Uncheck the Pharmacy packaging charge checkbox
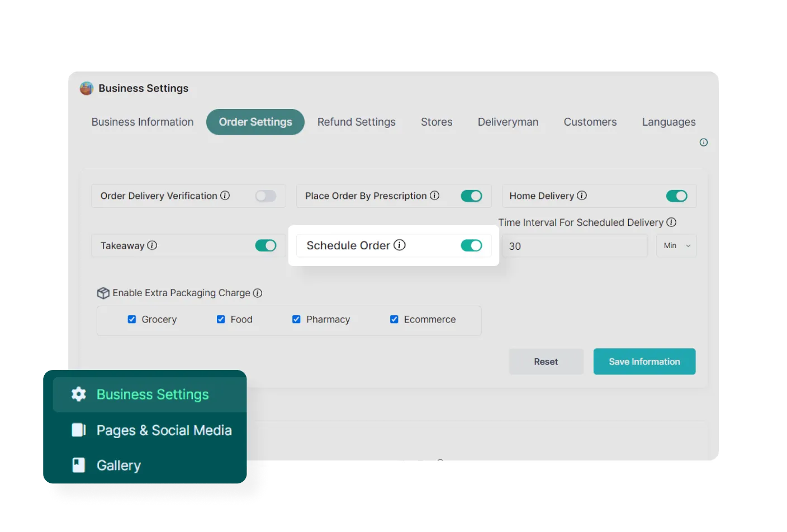This screenshot has width=787, height=532. (296, 319)
